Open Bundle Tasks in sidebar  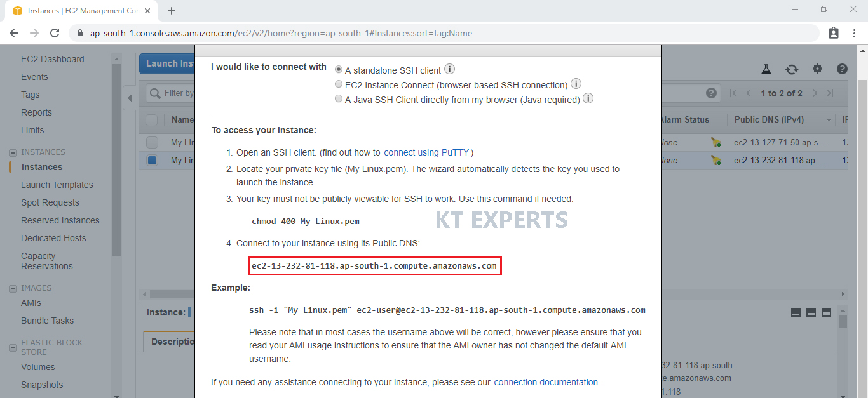(x=48, y=321)
